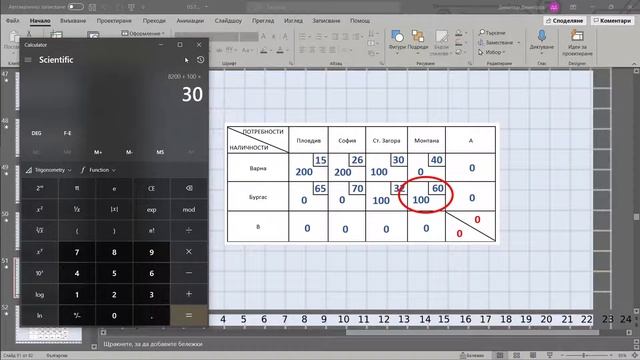Switch to the Slide Show ribbon tab
The width and height of the screenshot is (640, 360).
[x=228, y=20]
